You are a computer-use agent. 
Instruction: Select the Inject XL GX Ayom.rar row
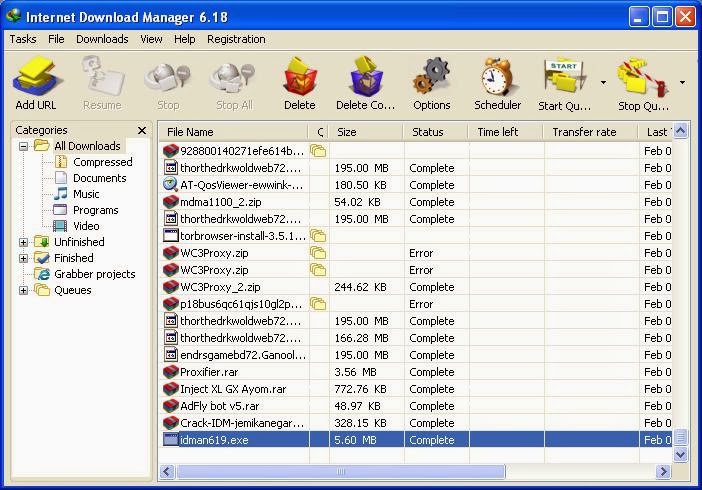(416, 389)
